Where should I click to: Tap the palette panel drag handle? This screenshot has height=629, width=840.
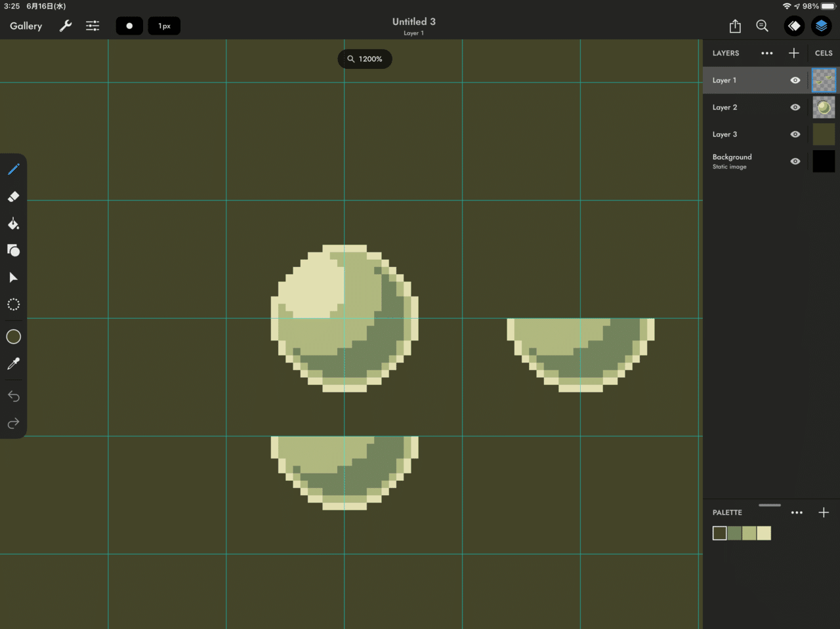tap(770, 505)
